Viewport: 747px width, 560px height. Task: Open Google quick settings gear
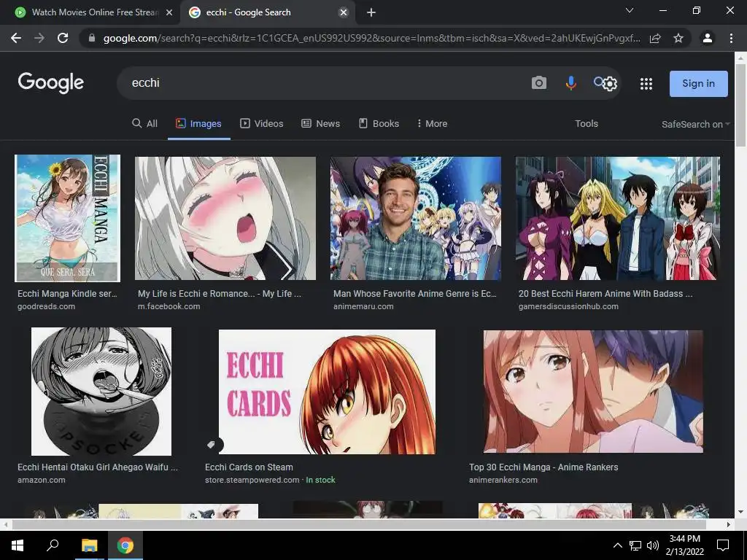click(x=610, y=84)
